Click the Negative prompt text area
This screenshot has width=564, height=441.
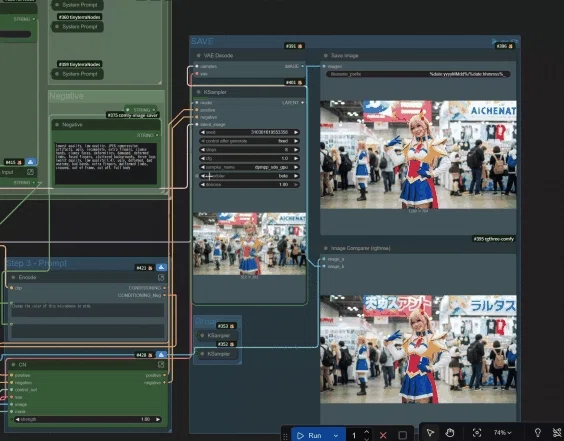point(106,163)
